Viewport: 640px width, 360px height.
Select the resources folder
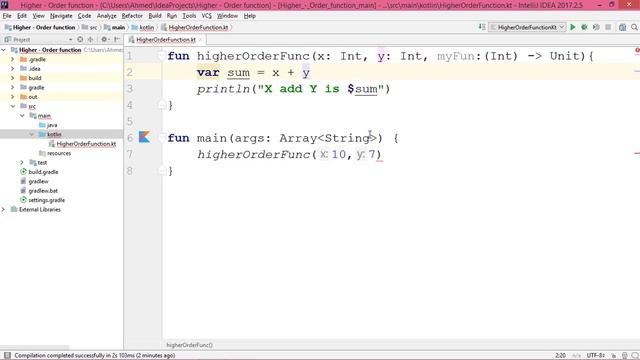[59, 153]
